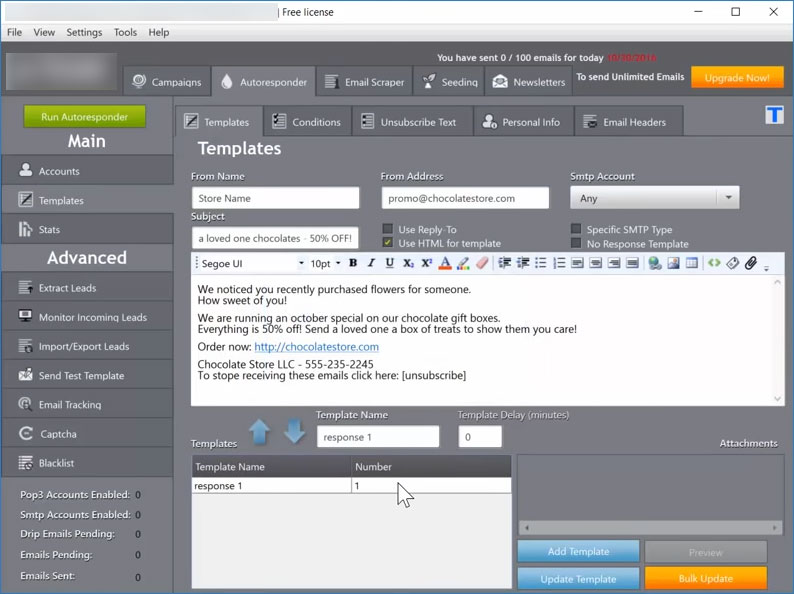Screen dimensions: 794x594
Task: Click the insert hyperlink globe icon
Action: pyautogui.click(x=654, y=264)
